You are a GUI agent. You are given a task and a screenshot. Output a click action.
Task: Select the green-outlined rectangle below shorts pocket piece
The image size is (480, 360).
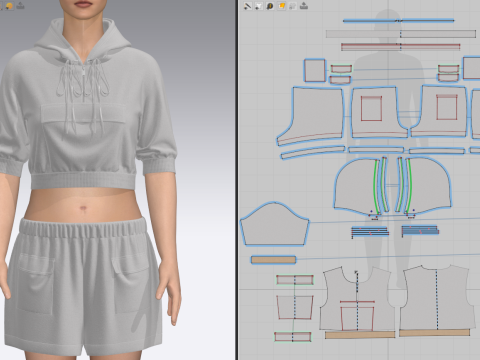point(293,336)
